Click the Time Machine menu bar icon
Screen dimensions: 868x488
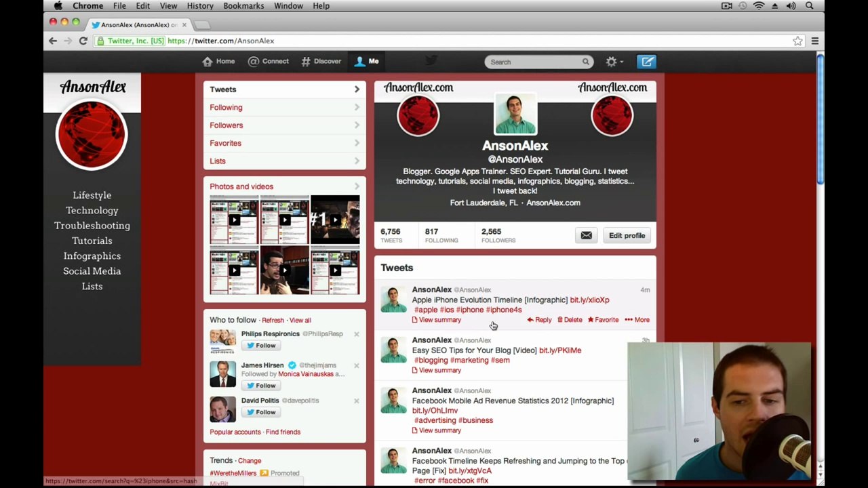point(743,6)
